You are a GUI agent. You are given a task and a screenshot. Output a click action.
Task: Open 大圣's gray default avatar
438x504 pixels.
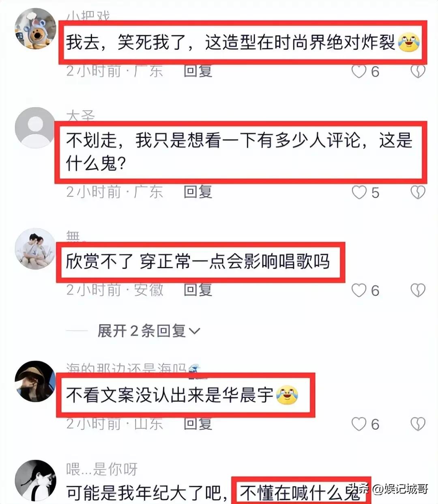pos(35,128)
